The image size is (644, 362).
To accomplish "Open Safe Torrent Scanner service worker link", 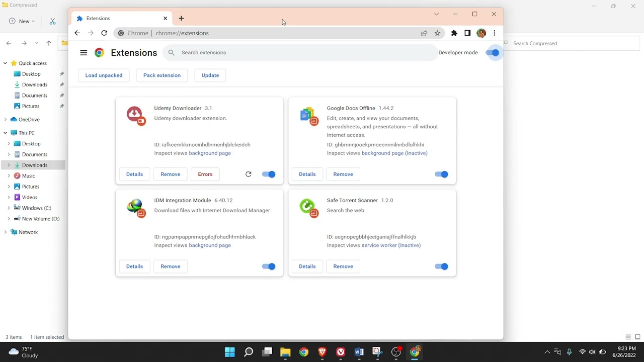I will coord(391,245).
